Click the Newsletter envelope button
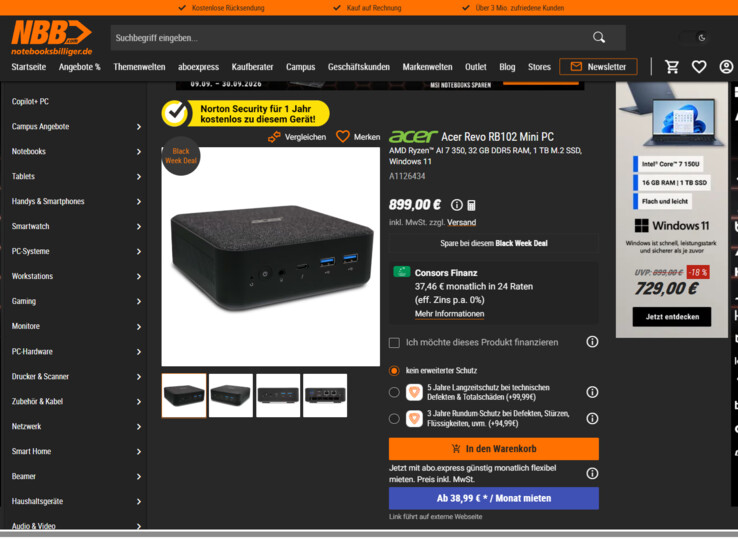 (598, 67)
